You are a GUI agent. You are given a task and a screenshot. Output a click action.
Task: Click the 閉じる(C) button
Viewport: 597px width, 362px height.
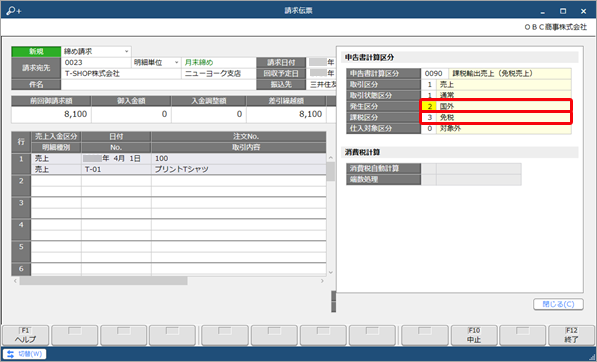(558, 304)
